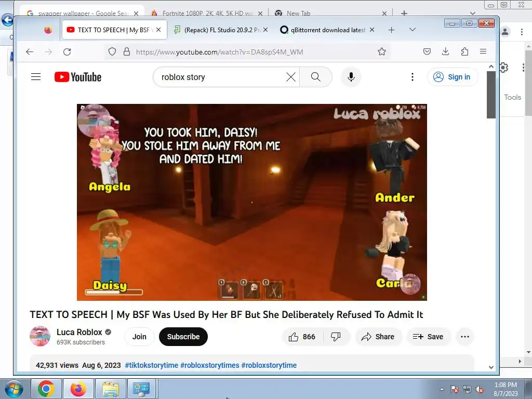Open Firefox downloads panel
Viewport: 532px width, 399px height.
(445, 51)
